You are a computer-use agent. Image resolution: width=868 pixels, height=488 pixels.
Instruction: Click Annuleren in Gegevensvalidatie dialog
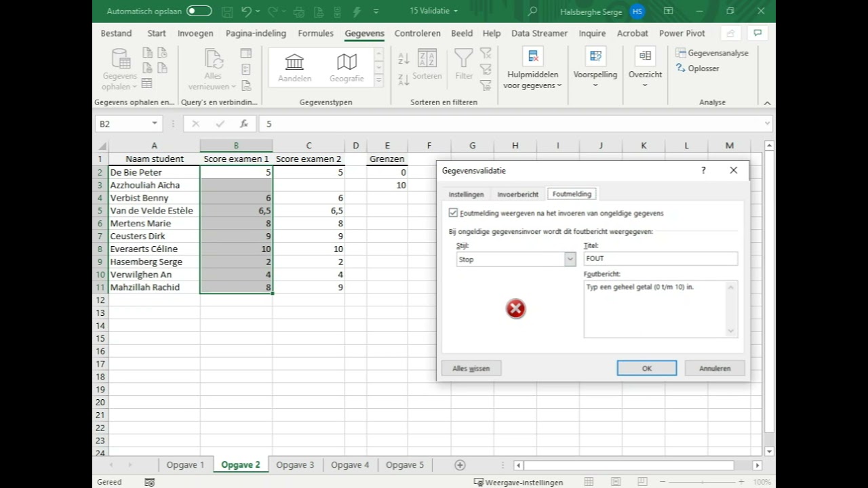coord(715,368)
